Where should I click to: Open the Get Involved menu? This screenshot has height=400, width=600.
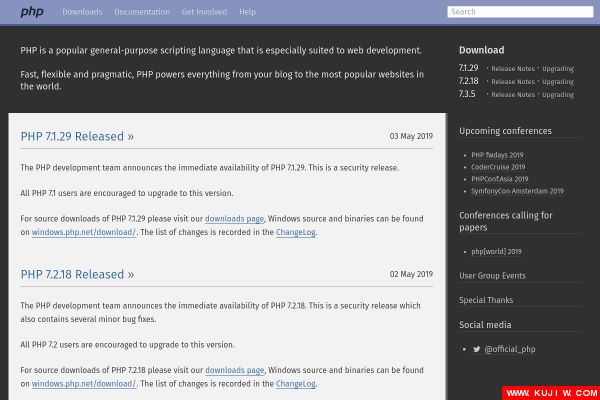[204, 12]
